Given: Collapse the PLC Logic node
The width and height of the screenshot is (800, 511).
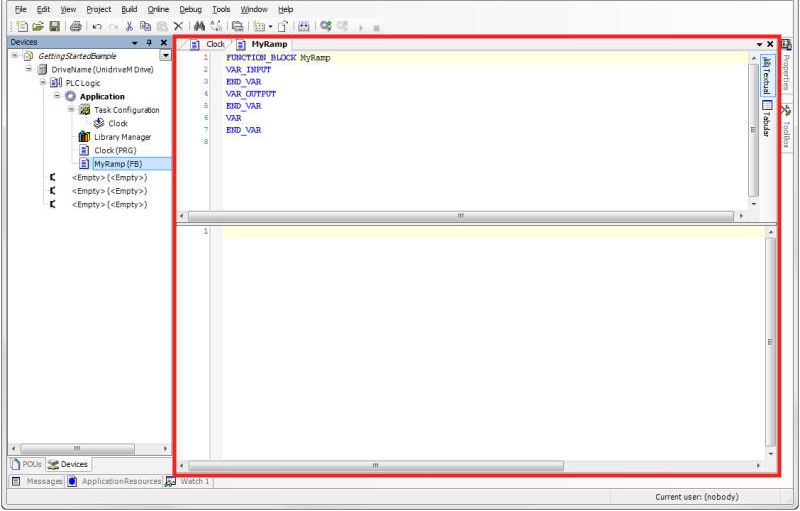Looking at the screenshot, I should click(x=43, y=82).
